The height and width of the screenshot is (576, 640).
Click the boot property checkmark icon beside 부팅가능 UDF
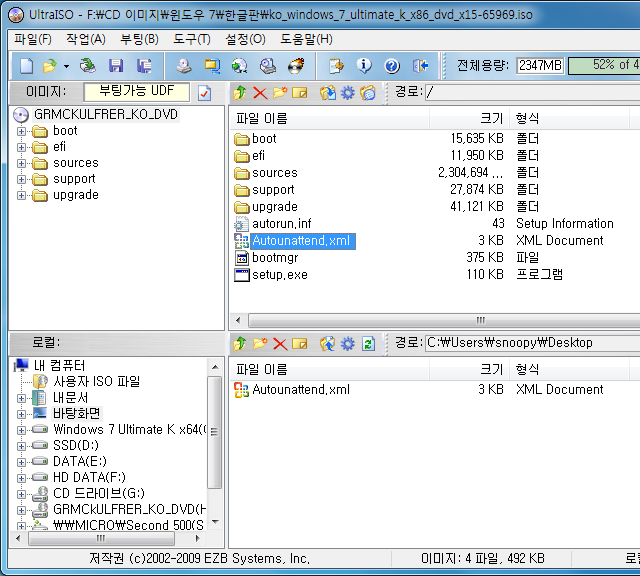pos(204,93)
